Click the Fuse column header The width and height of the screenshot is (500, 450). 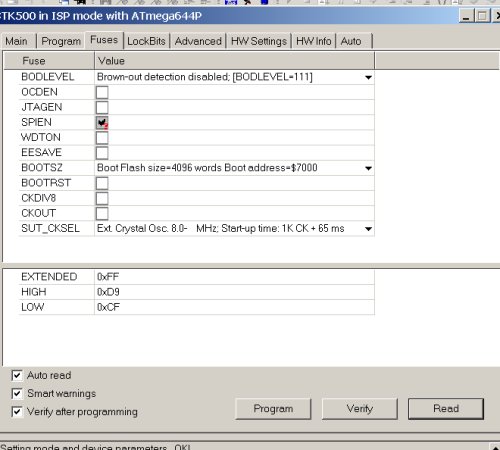49,61
